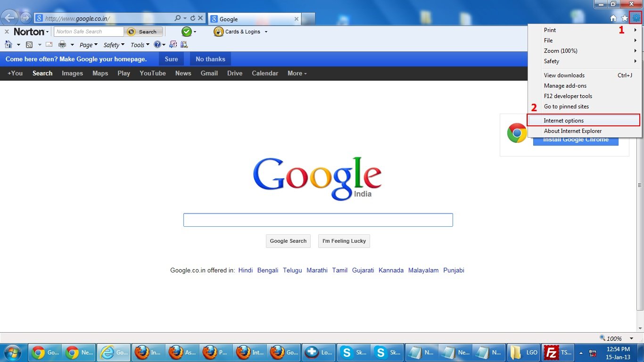The height and width of the screenshot is (362, 644).
Task: Click the I'm Feeling Lucky button
Action: click(344, 241)
